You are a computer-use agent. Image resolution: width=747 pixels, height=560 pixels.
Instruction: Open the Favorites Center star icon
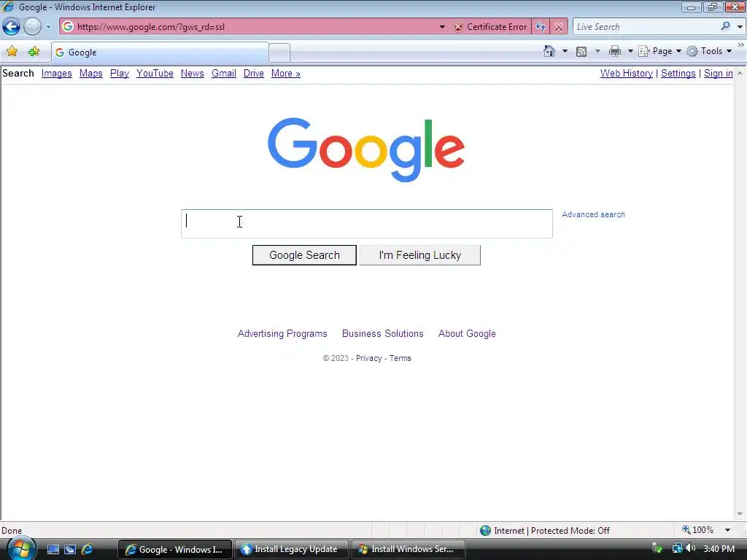pos(12,51)
